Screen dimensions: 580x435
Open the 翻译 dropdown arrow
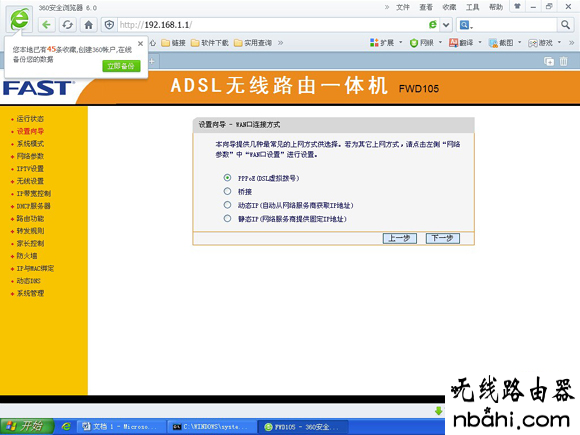tap(480, 43)
